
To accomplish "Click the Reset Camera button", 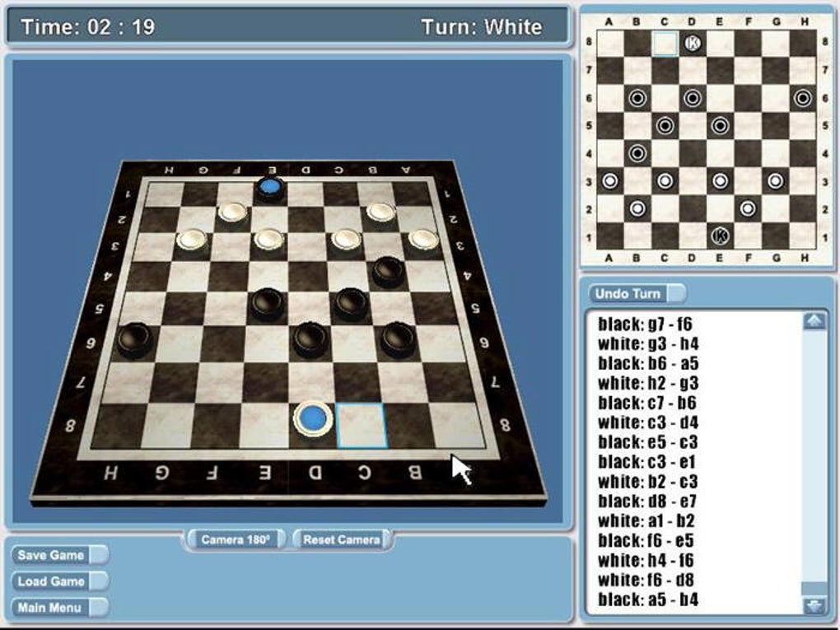I will [x=342, y=539].
